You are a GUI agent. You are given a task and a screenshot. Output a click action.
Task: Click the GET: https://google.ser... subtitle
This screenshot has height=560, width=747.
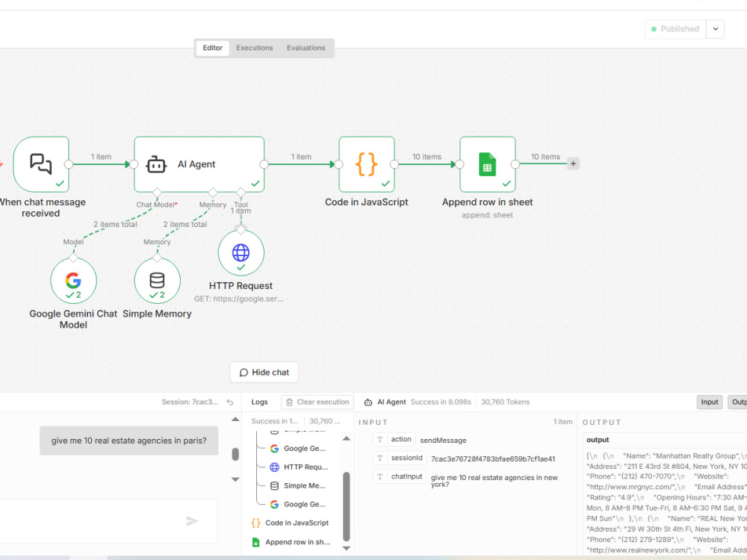(x=239, y=299)
